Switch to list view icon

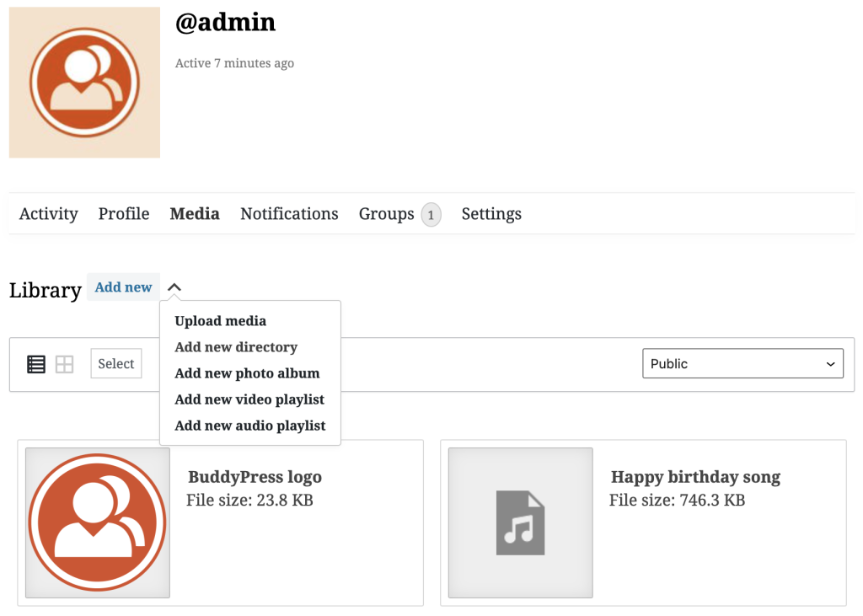click(36, 364)
